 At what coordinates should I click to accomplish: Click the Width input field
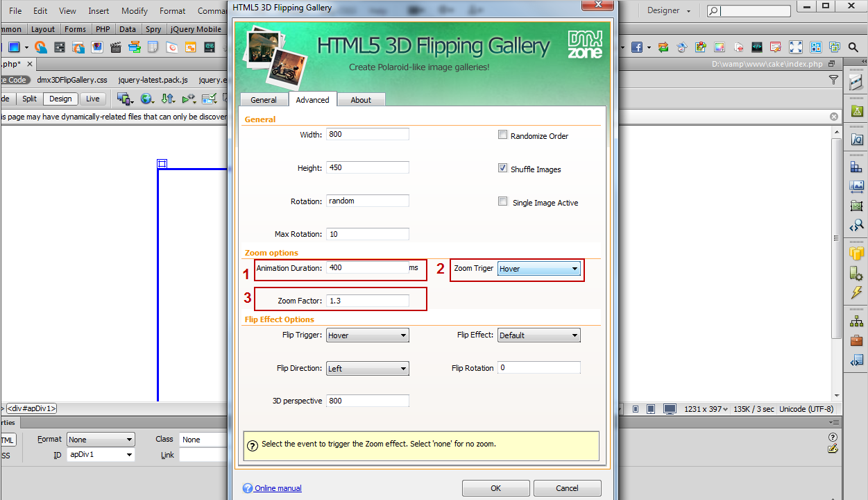point(368,134)
